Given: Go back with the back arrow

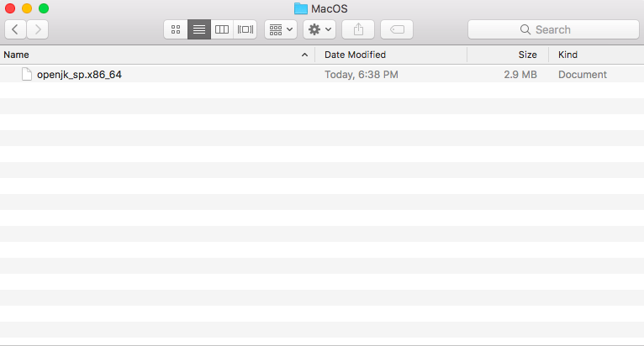Looking at the screenshot, I should click(x=16, y=29).
